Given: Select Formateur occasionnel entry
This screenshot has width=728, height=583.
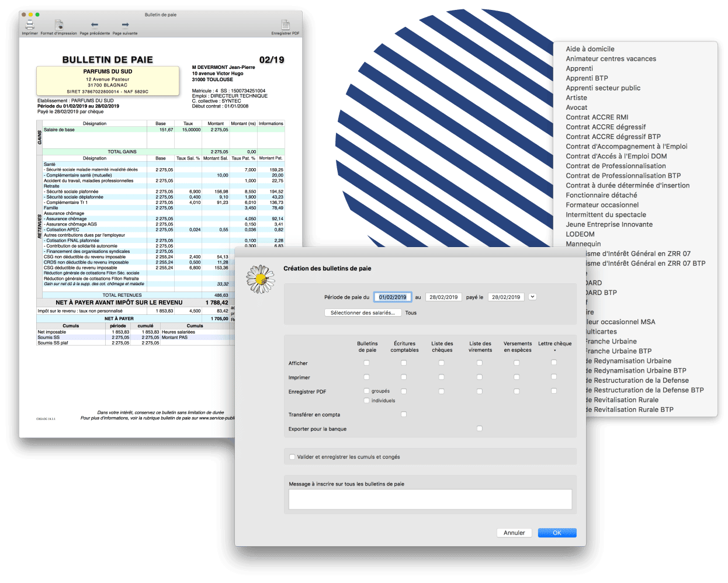Looking at the screenshot, I should tap(602, 205).
